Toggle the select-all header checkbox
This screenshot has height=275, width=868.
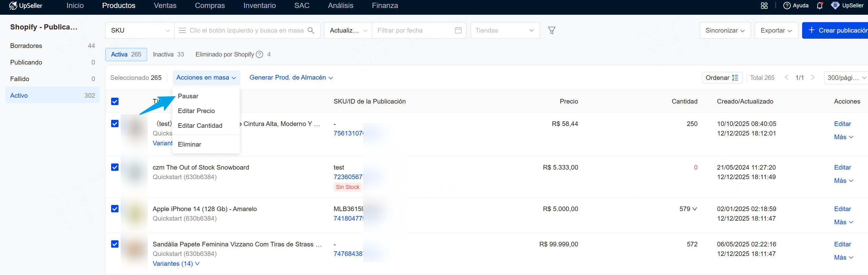[x=115, y=101]
